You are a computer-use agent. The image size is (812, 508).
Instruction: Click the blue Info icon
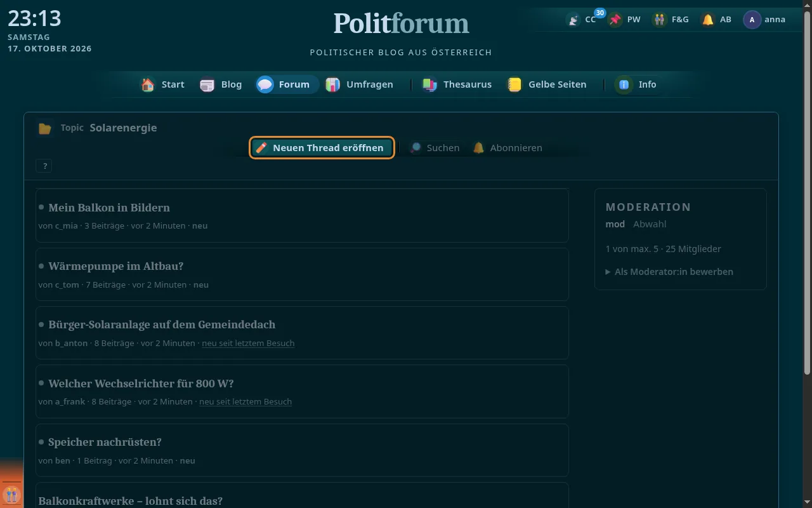point(624,84)
